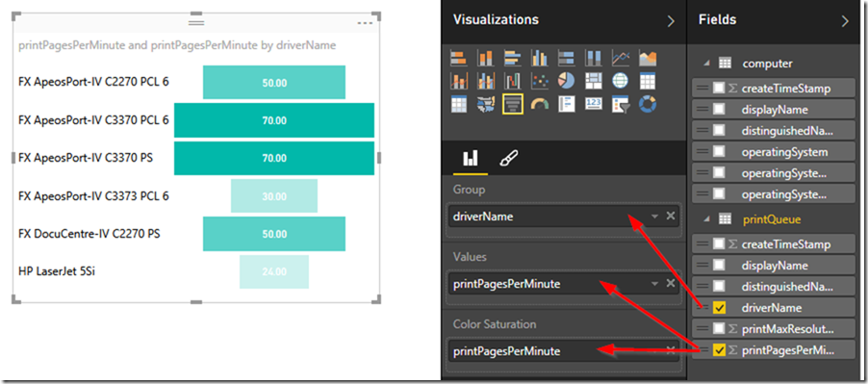
Task: Switch visual to donut chart
Action: point(647,104)
